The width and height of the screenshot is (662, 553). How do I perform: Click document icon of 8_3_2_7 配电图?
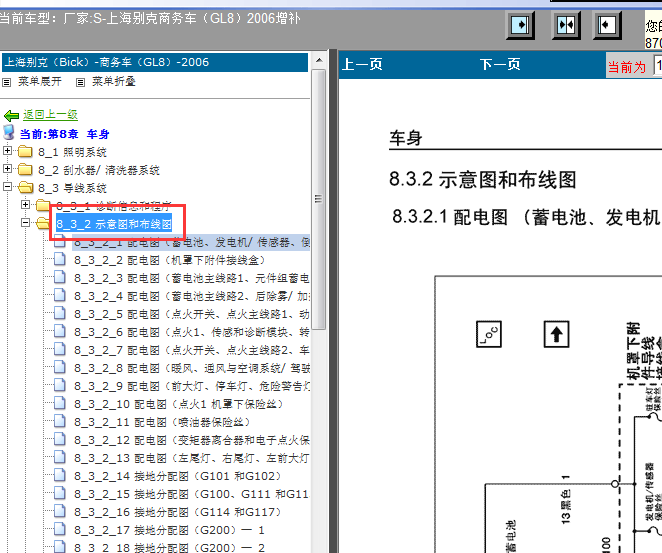60,349
